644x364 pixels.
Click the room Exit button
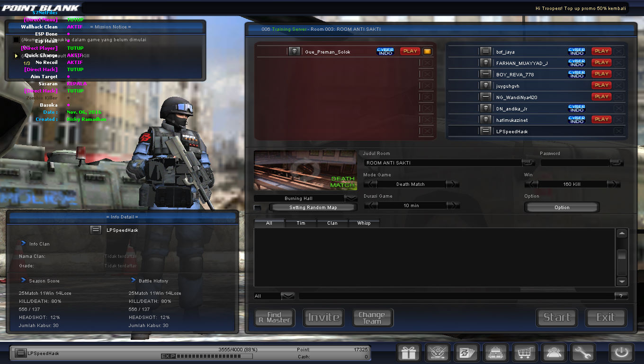coord(606,318)
